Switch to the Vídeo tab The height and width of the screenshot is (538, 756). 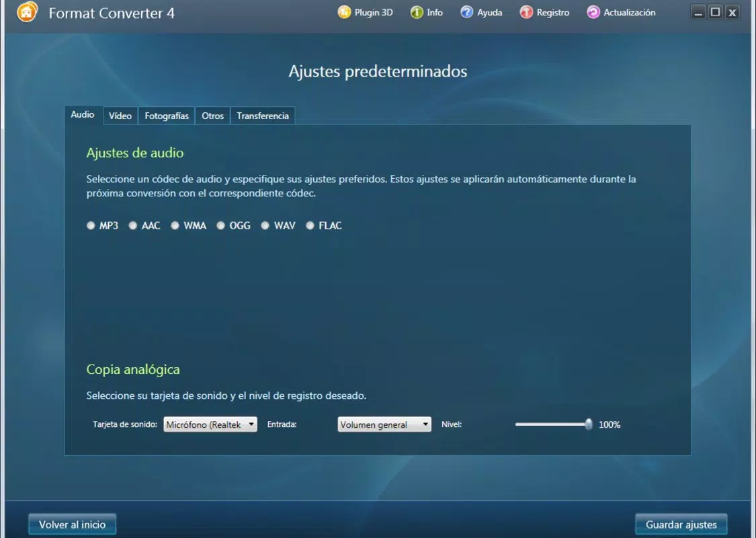(x=120, y=116)
